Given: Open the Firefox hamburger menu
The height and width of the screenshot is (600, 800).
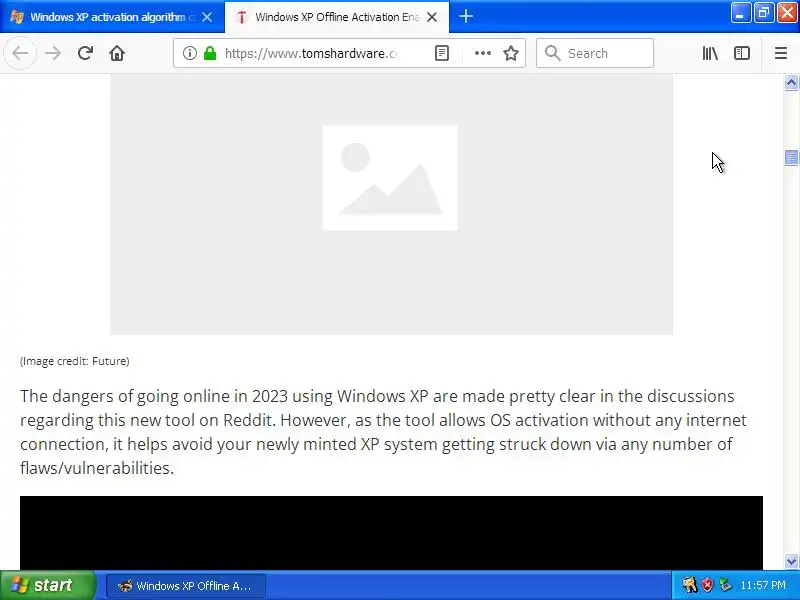Looking at the screenshot, I should click(x=781, y=53).
